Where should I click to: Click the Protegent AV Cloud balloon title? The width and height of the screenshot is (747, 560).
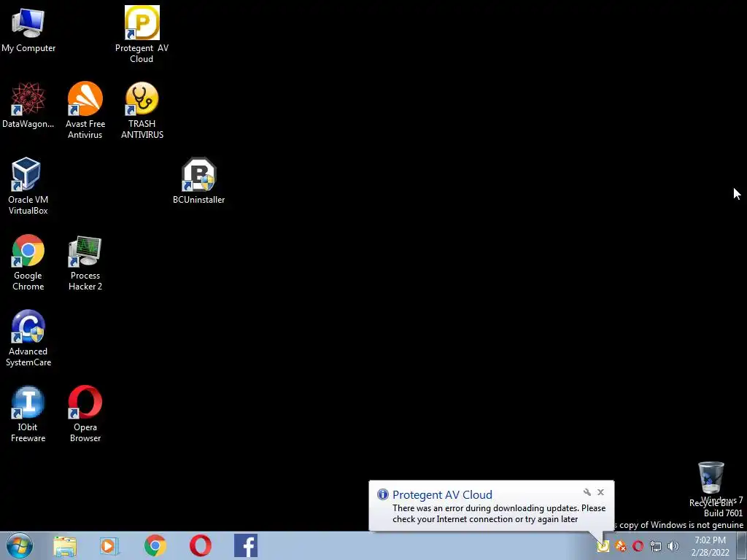(442, 495)
